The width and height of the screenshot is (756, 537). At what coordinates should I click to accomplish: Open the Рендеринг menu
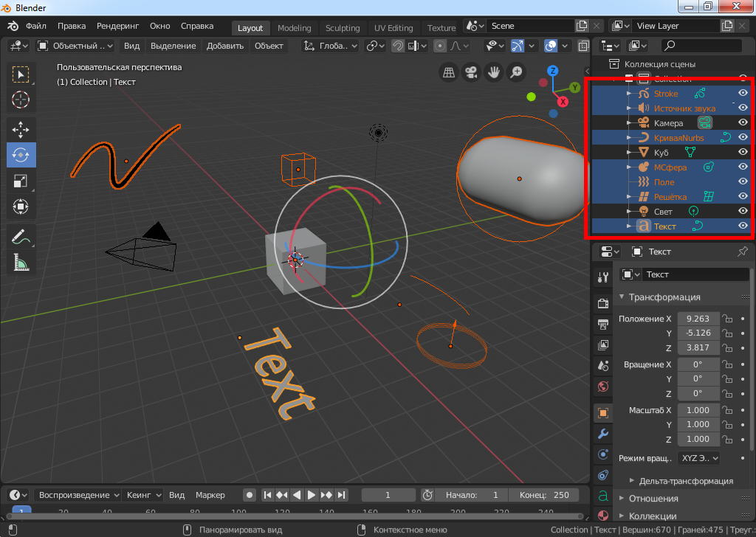point(117,26)
